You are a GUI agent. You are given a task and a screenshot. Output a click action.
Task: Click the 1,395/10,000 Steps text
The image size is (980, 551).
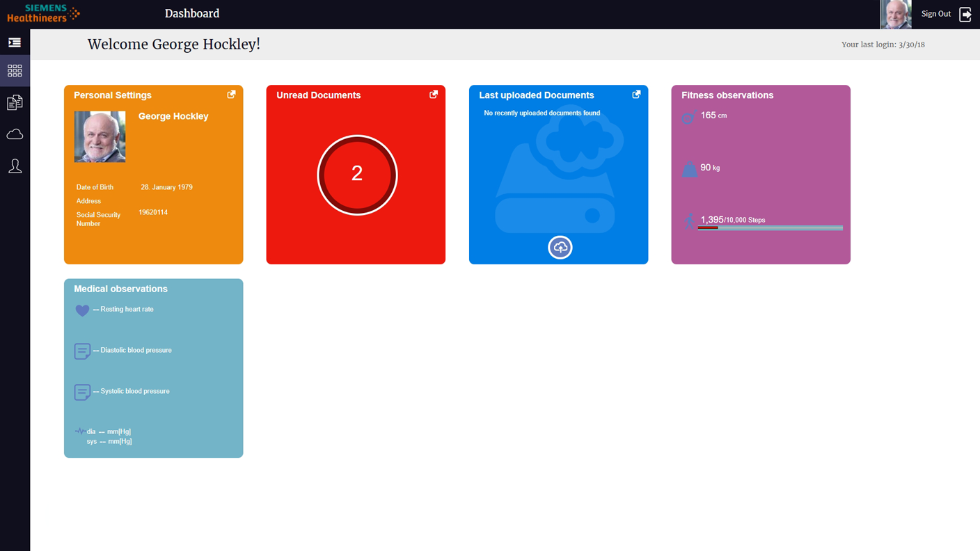733,219
